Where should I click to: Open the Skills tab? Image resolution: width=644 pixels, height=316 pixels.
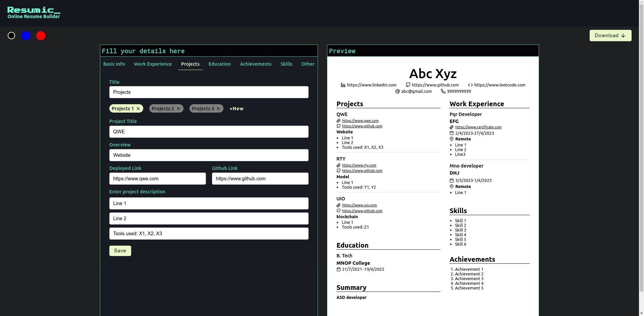(x=286, y=64)
